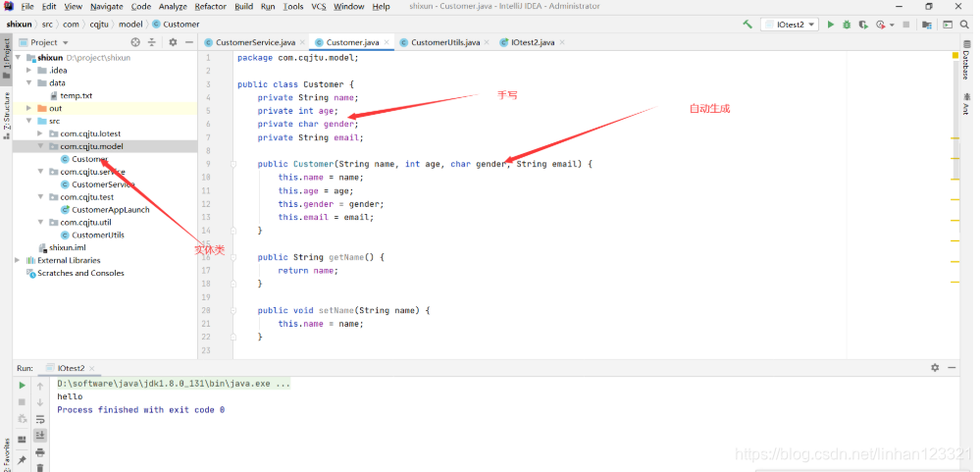Clear console with the trash icon
This screenshot has width=980, height=472.
point(40,467)
